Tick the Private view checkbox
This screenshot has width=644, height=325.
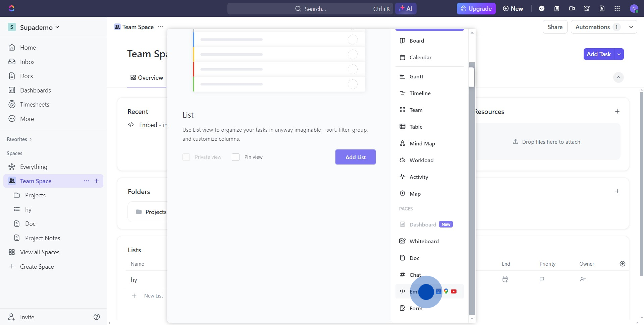pyautogui.click(x=186, y=157)
